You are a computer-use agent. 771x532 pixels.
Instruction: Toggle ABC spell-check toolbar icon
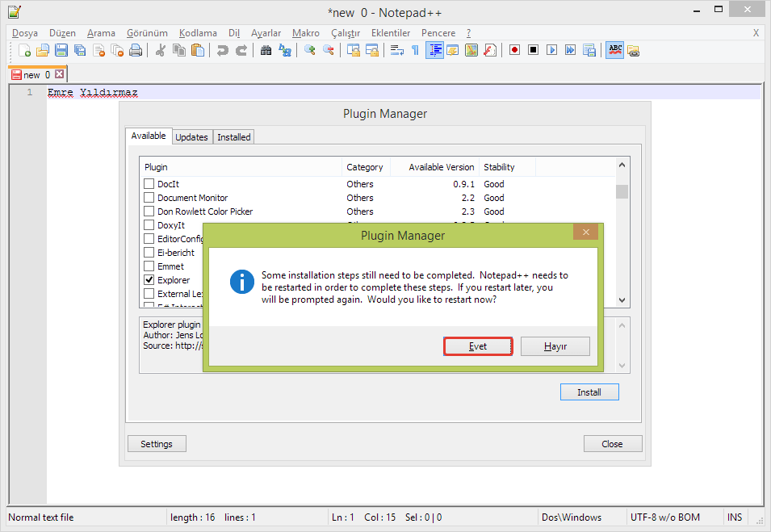click(614, 50)
